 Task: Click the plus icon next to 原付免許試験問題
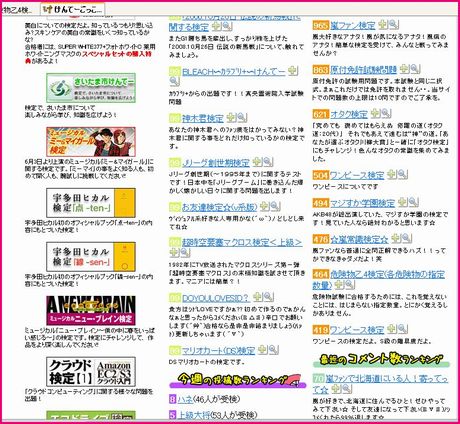click(404, 69)
